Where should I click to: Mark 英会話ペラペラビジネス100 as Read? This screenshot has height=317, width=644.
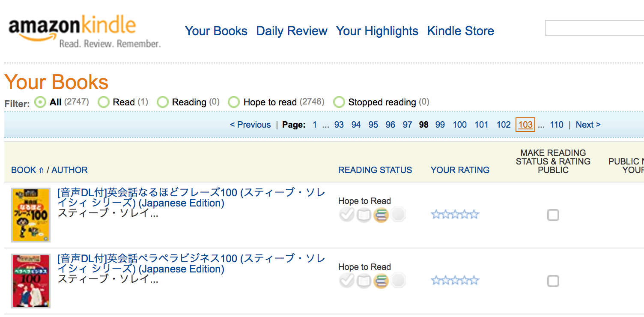coord(347,281)
